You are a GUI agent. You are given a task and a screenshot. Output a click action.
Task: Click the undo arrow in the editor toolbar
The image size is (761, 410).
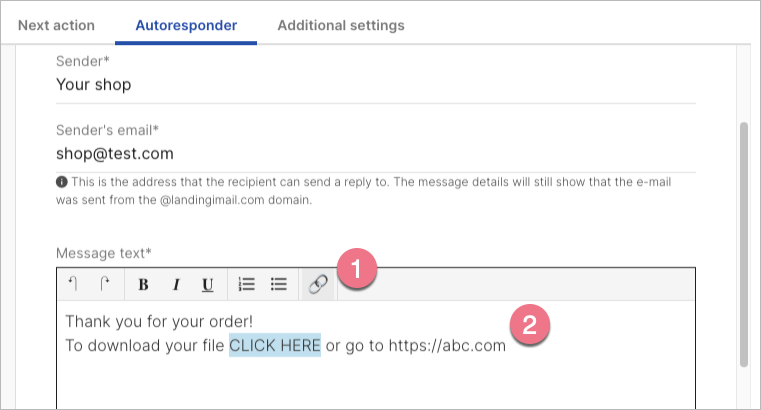[x=73, y=285]
